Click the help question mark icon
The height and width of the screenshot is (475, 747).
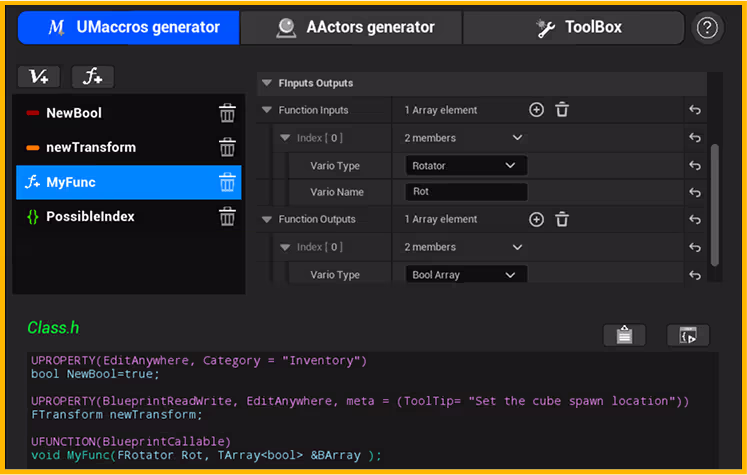(707, 28)
